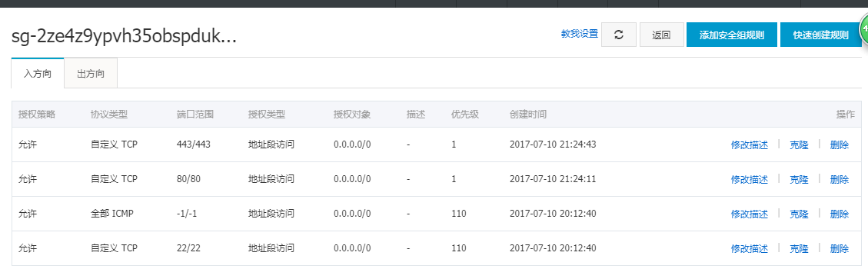Image resolution: width=868 pixels, height=279 pixels.
Task: Delete the 80/80 rule
Action: (x=840, y=179)
